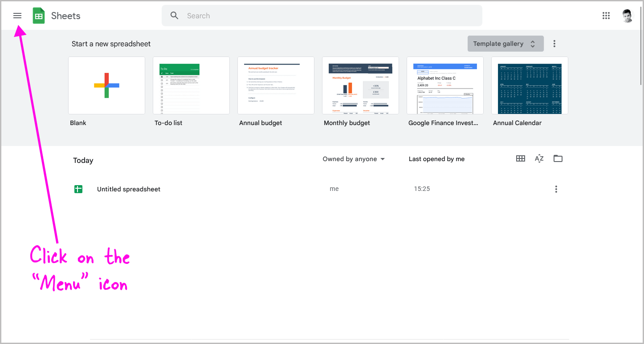Click the Today section heading
Image resolution: width=644 pixels, height=344 pixels.
pyautogui.click(x=83, y=160)
